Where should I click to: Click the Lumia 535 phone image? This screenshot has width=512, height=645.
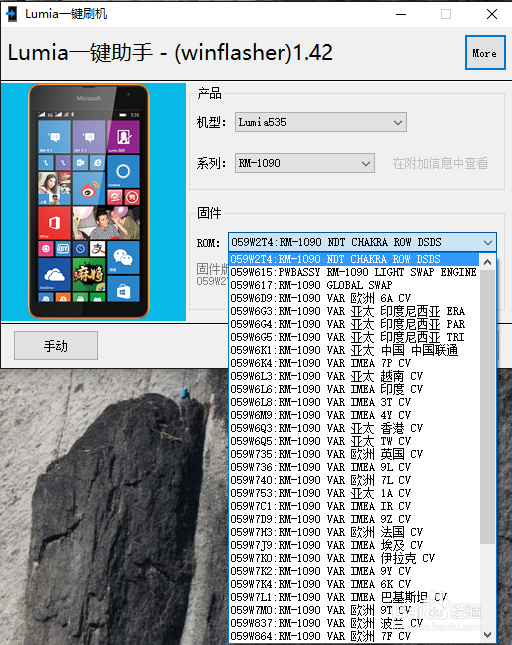[x=89, y=201]
